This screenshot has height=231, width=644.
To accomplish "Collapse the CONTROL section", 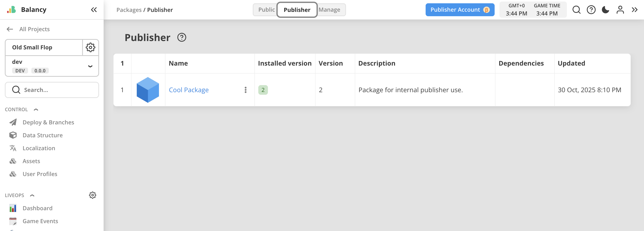I will coord(36,109).
